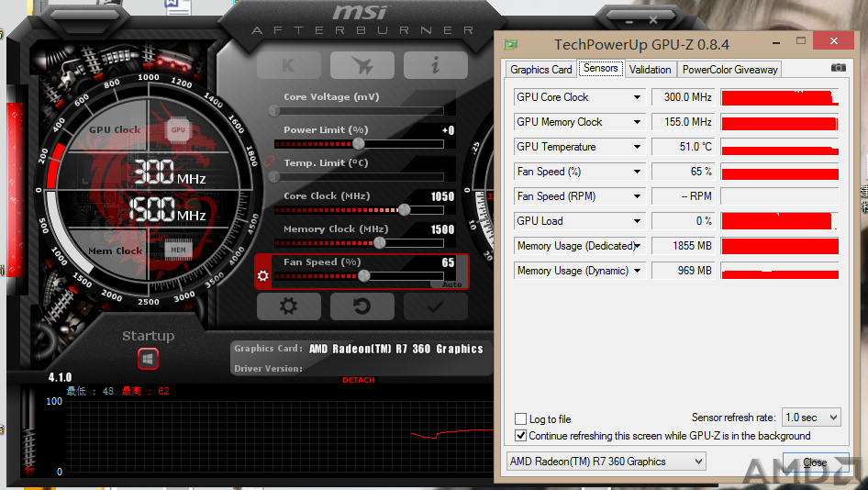Click the GPU chip icon in dial
Image resolution: width=868 pixels, height=490 pixels.
(178, 130)
